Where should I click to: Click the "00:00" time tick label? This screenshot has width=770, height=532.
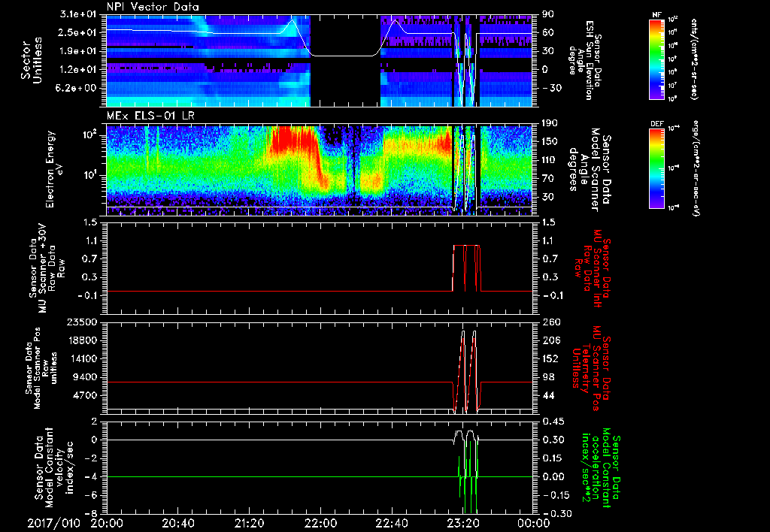point(535,523)
